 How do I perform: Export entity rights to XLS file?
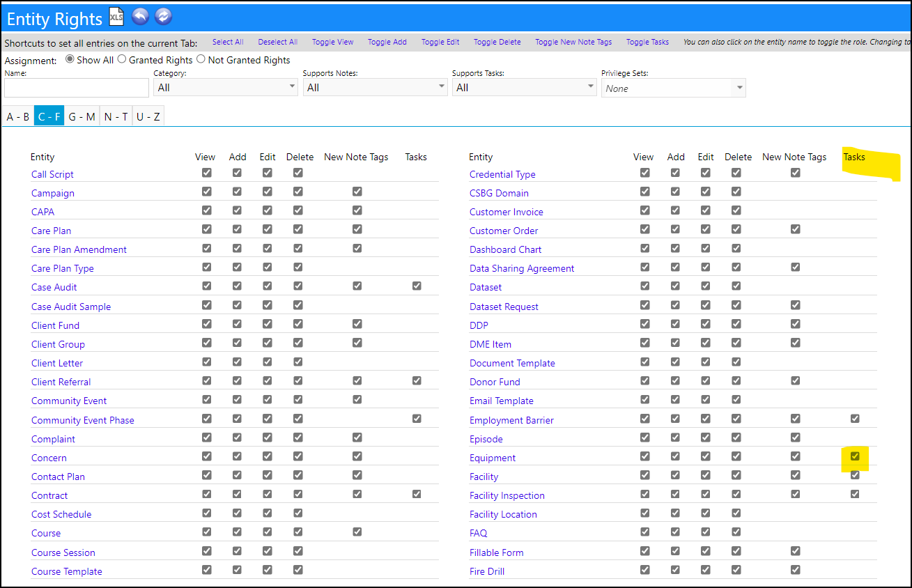[x=116, y=17]
